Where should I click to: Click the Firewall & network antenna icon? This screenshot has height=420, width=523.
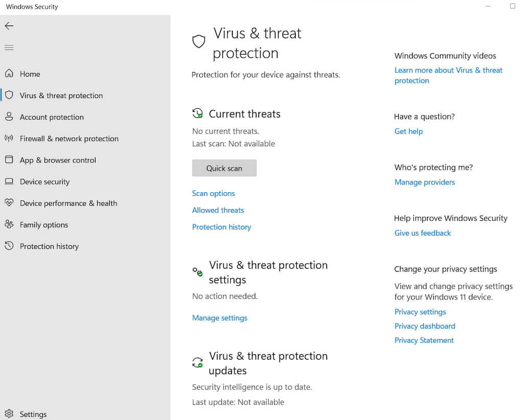point(9,138)
